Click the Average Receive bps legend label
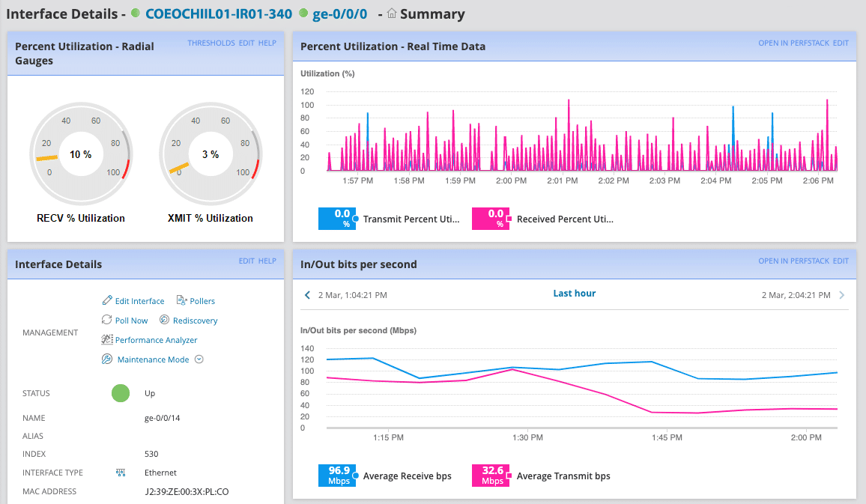This screenshot has width=866, height=504. click(x=407, y=476)
